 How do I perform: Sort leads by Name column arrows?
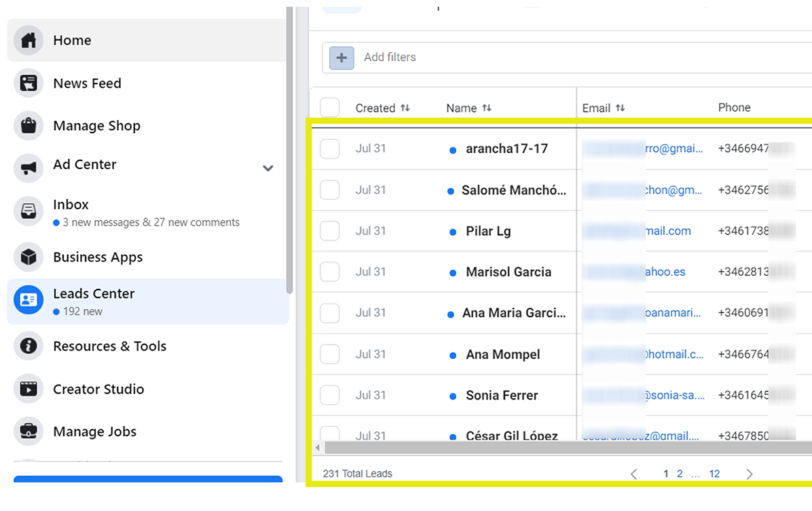pyautogui.click(x=487, y=108)
